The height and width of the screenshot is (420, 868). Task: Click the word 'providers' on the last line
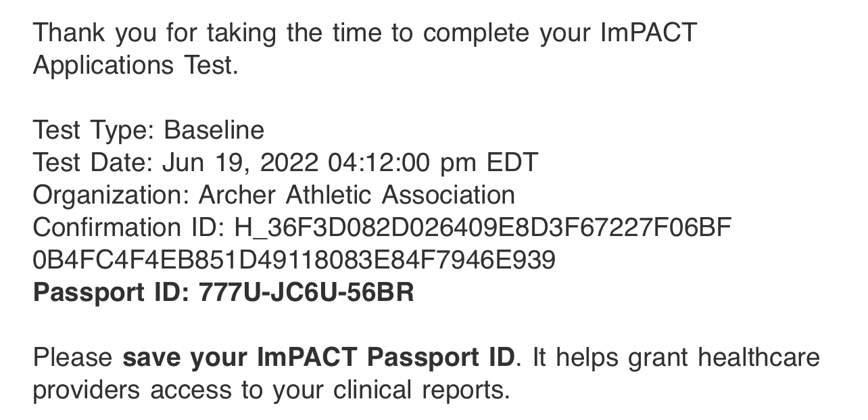tap(87, 390)
